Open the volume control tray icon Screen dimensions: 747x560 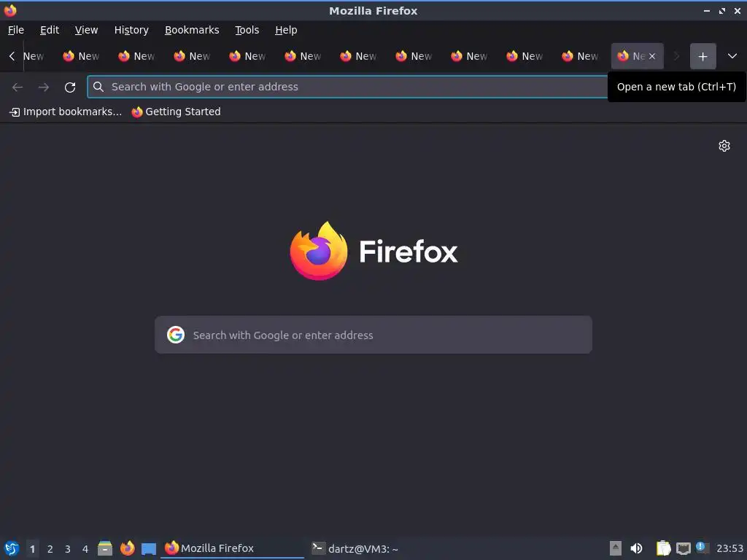pos(636,548)
